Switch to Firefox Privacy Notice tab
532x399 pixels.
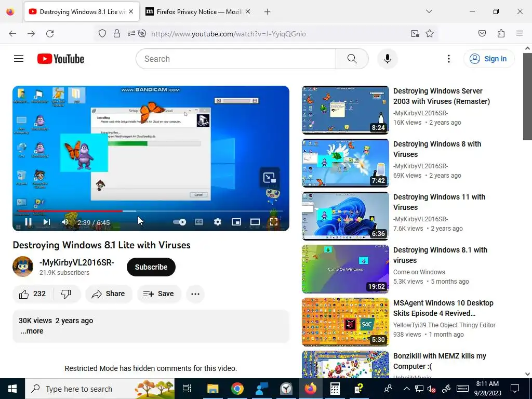click(x=198, y=12)
